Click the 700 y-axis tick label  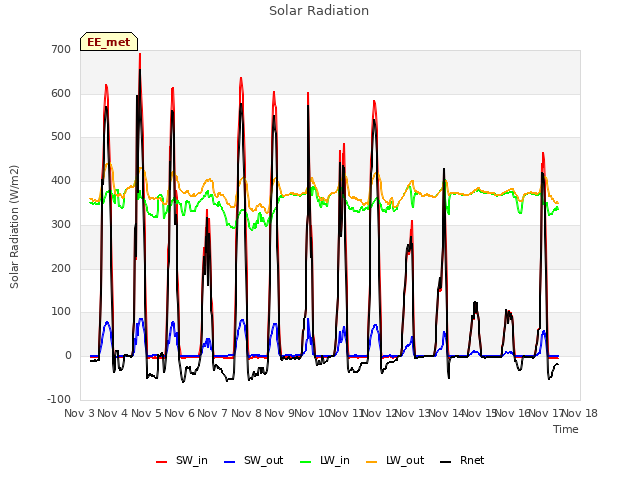61,49
